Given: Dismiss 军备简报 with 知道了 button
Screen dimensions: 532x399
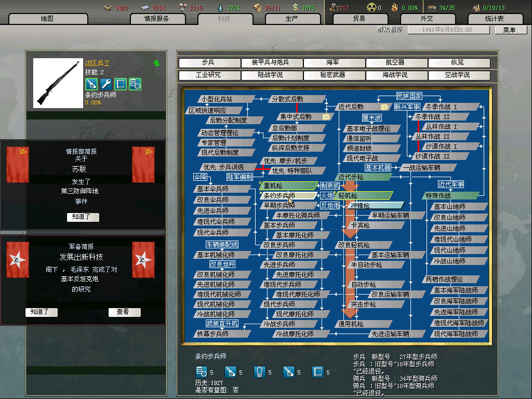Looking at the screenshot, I should click(42, 312).
